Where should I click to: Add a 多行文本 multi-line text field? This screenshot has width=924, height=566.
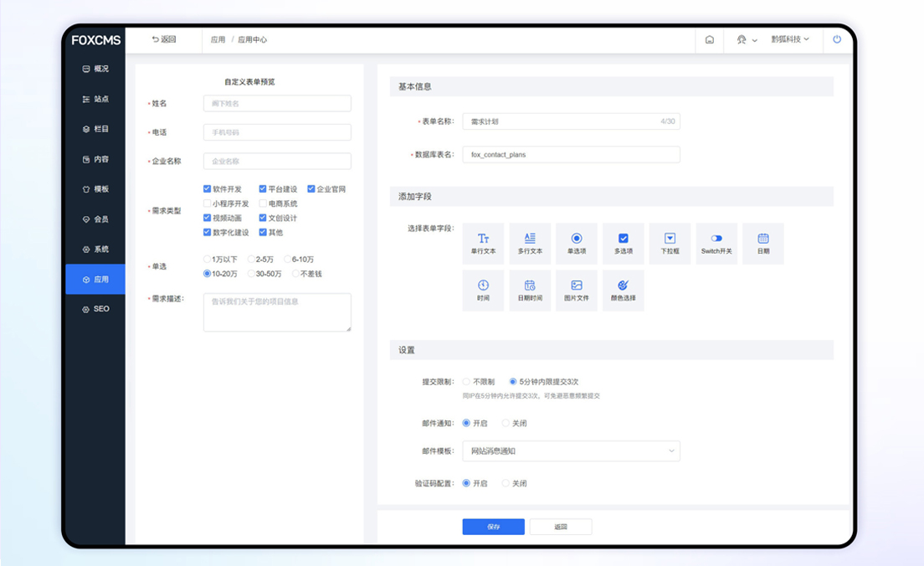(x=530, y=244)
